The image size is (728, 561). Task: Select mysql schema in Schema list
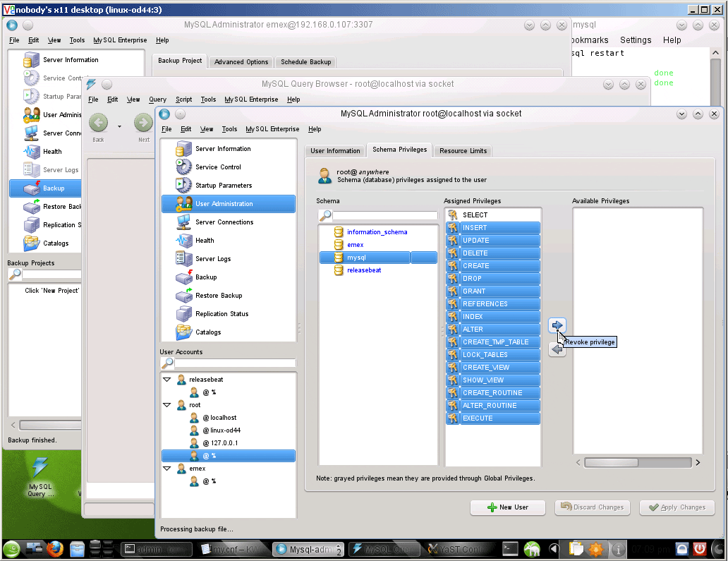(x=378, y=258)
